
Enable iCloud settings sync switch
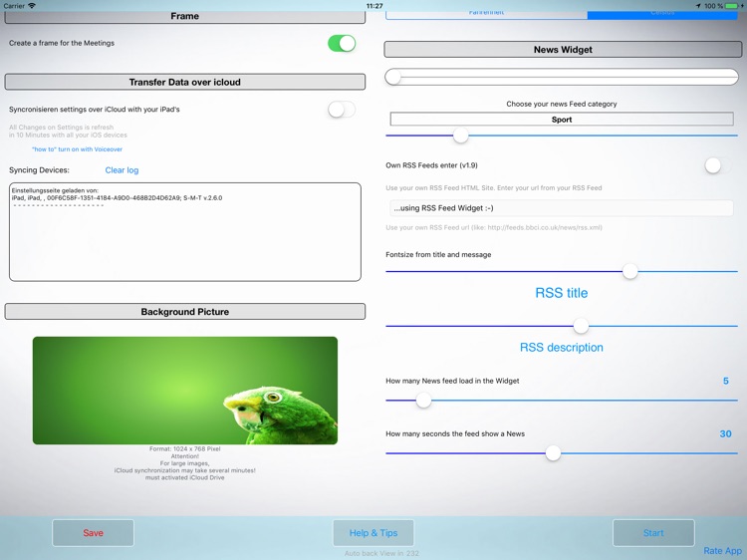(x=342, y=110)
